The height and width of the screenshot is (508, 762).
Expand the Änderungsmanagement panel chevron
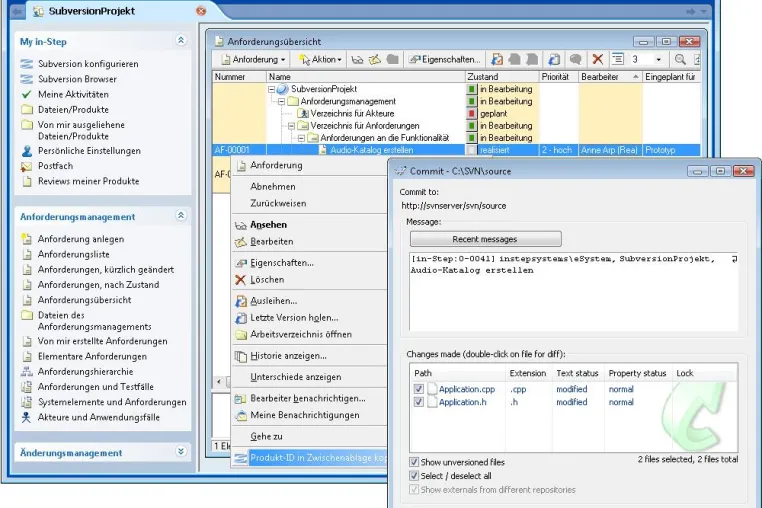coord(181,452)
